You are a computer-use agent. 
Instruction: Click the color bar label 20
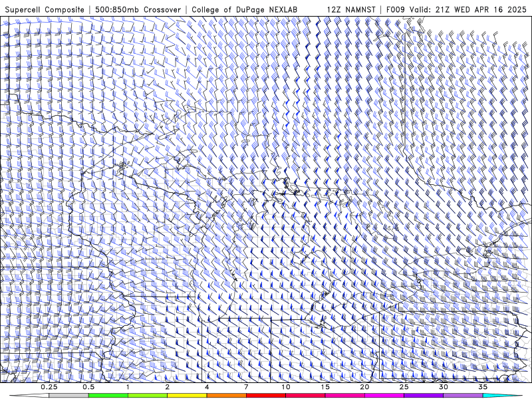click(x=364, y=387)
